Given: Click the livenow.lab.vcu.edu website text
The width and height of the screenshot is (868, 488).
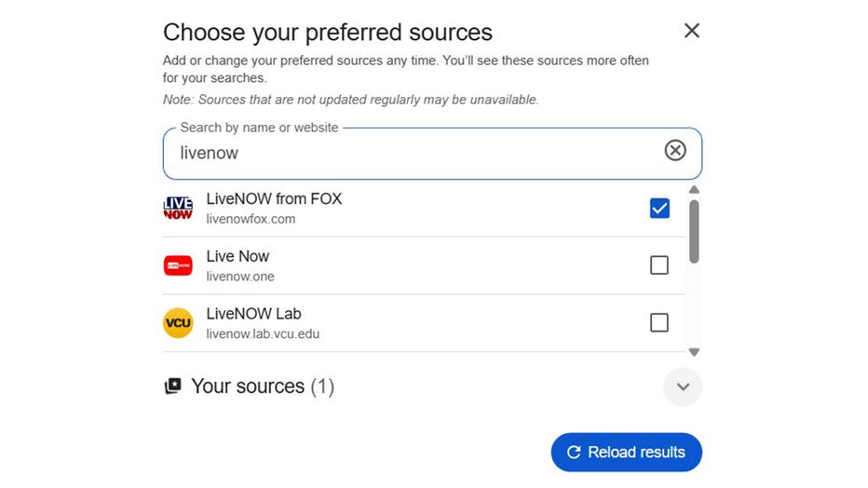Looking at the screenshot, I should point(263,333).
